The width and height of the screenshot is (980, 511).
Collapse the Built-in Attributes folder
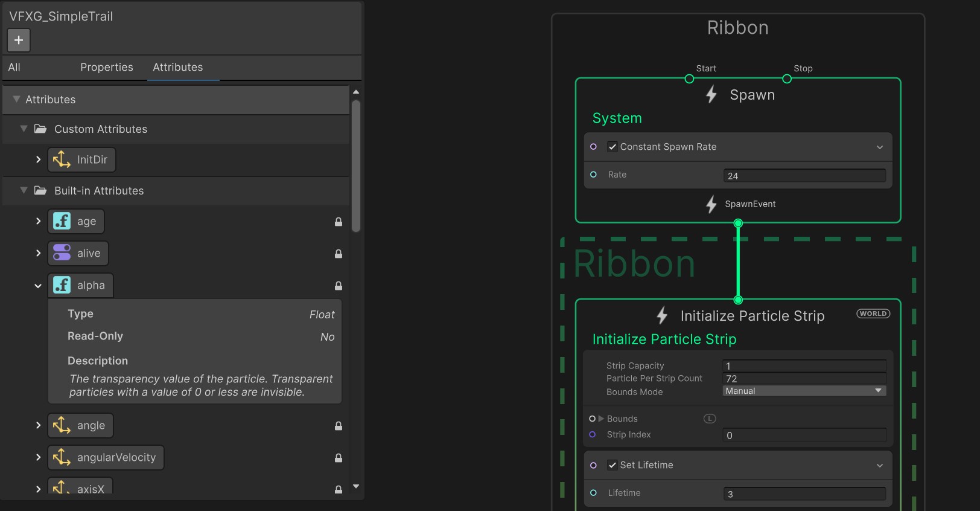tap(24, 190)
